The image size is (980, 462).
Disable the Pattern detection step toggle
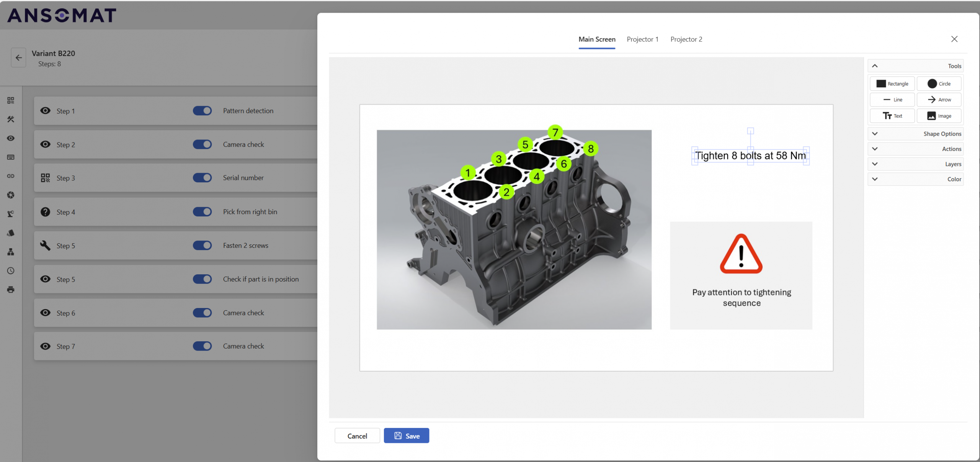pos(202,111)
